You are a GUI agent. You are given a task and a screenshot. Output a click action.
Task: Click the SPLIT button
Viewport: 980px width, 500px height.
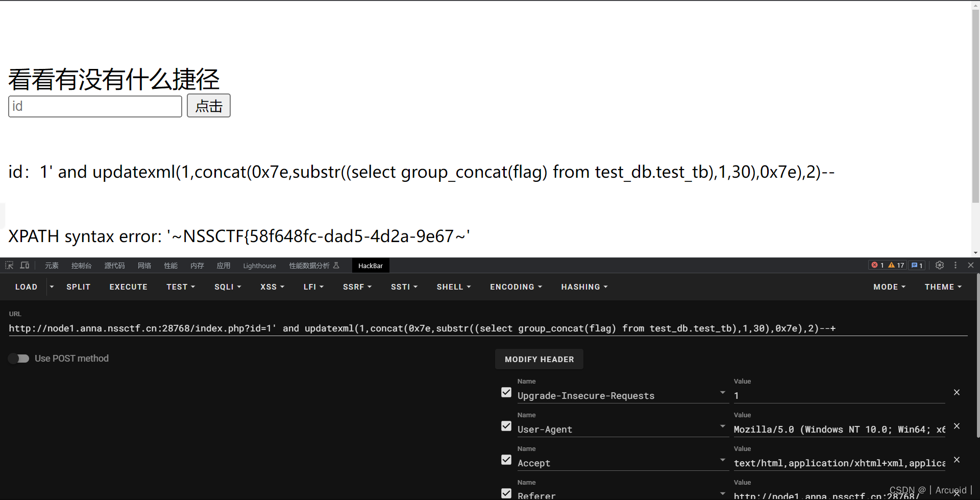point(78,287)
